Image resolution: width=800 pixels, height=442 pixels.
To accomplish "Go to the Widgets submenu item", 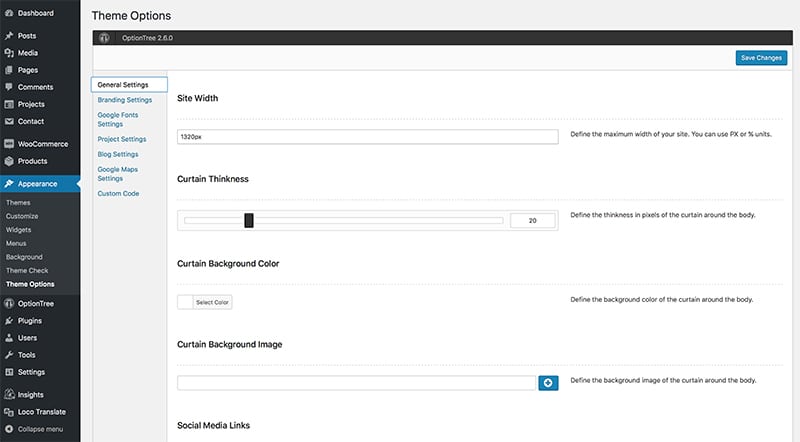I will tap(18, 230).
